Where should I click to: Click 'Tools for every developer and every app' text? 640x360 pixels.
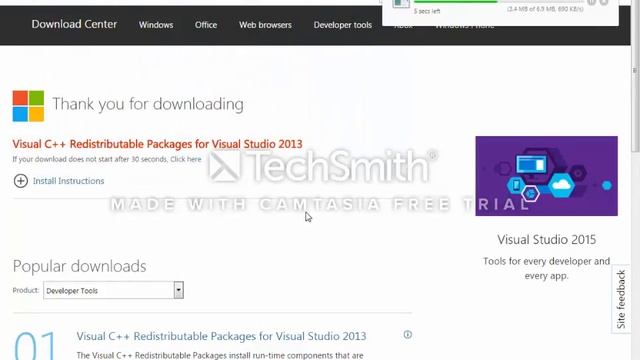[547, 269]
